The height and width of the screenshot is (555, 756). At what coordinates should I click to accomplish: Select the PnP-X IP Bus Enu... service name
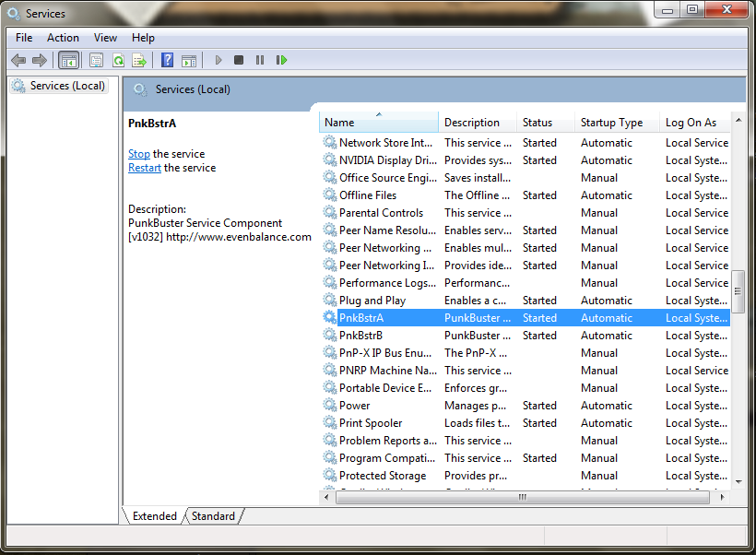pos(385,353)
